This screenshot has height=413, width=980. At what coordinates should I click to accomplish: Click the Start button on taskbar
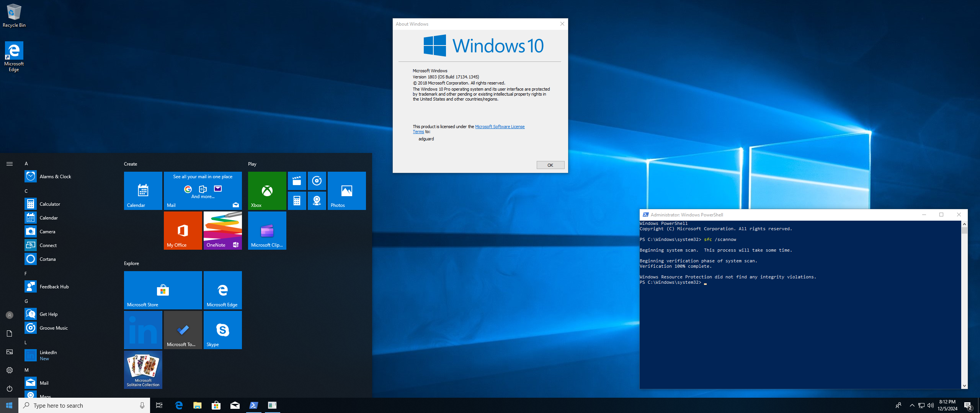[x=9, y=405]
